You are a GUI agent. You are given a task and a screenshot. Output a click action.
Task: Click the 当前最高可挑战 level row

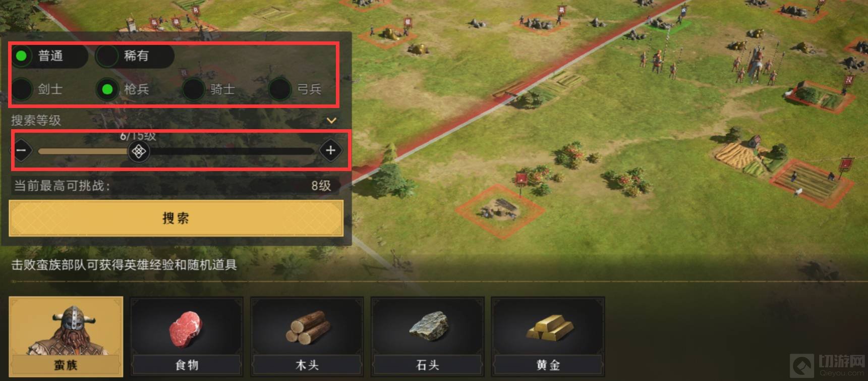click(175, 186)
